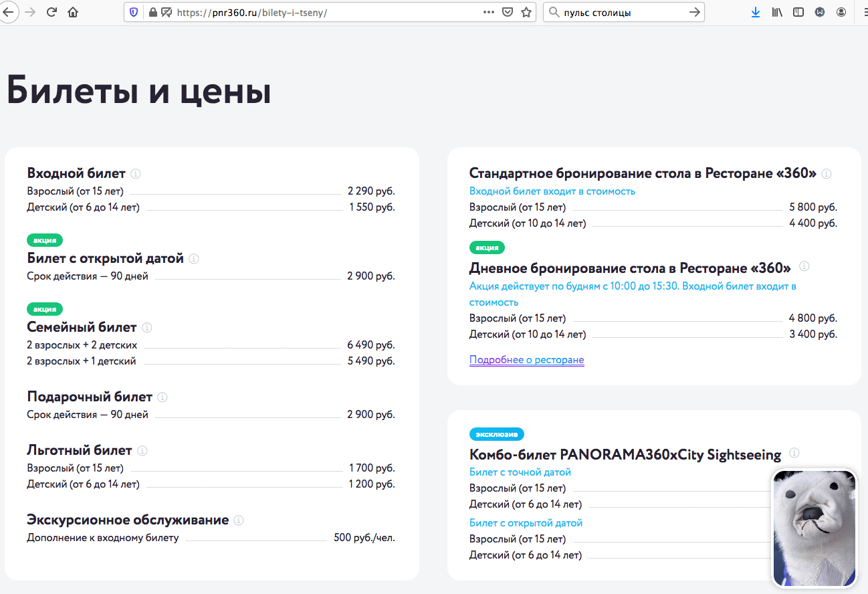This screenshot has width=868, height=594.
Task: Open the browser home page
Action: pos(74,12)
